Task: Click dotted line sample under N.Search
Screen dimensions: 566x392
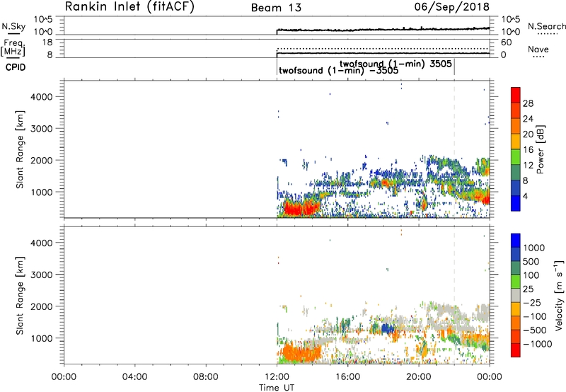Action: [x=547, y=34]
